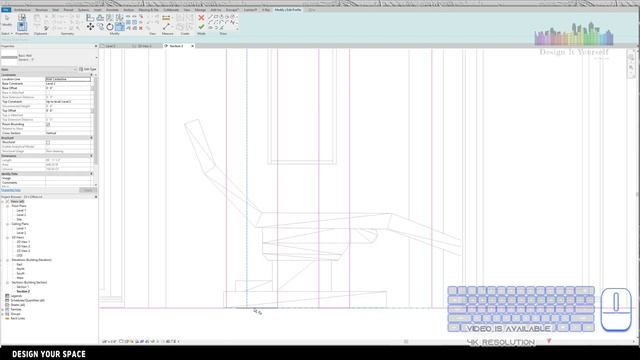Select the Line draw tool
This screenshot has width=640, height=360.
click(x=211, y=17)
